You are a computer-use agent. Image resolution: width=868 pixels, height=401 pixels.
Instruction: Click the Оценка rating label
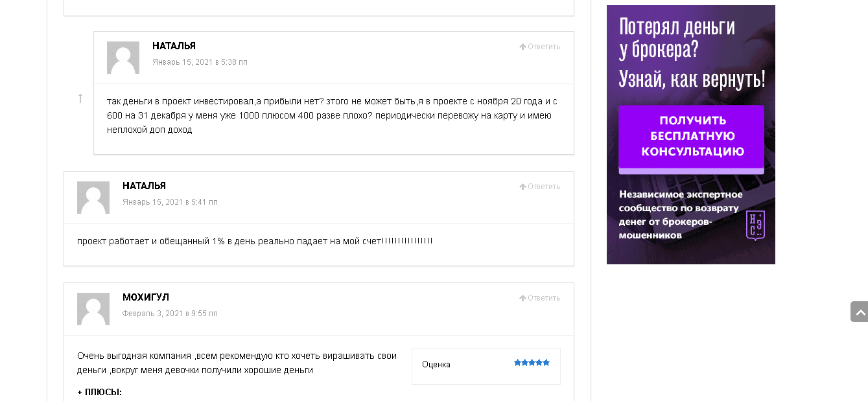436,365
